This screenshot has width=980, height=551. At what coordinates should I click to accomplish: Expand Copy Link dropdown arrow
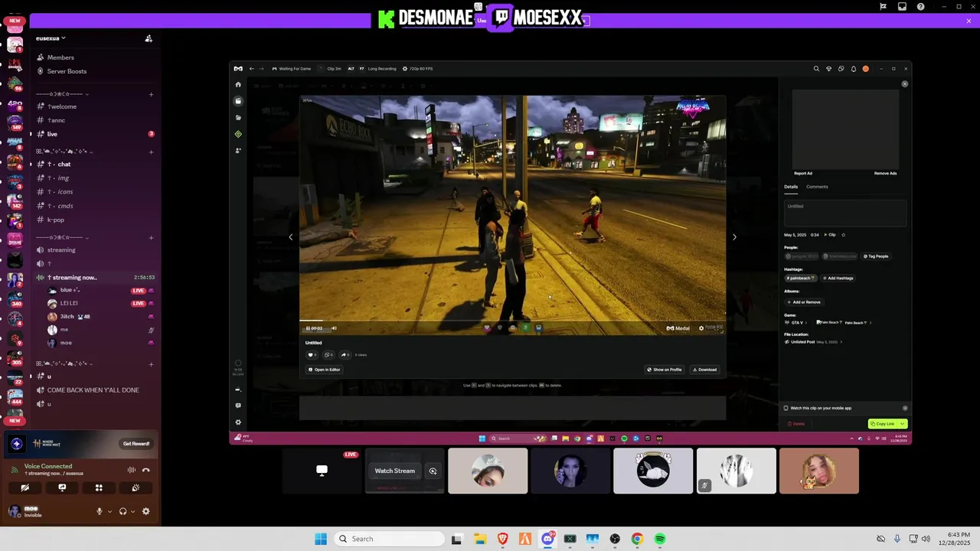[x=903, y=424]
